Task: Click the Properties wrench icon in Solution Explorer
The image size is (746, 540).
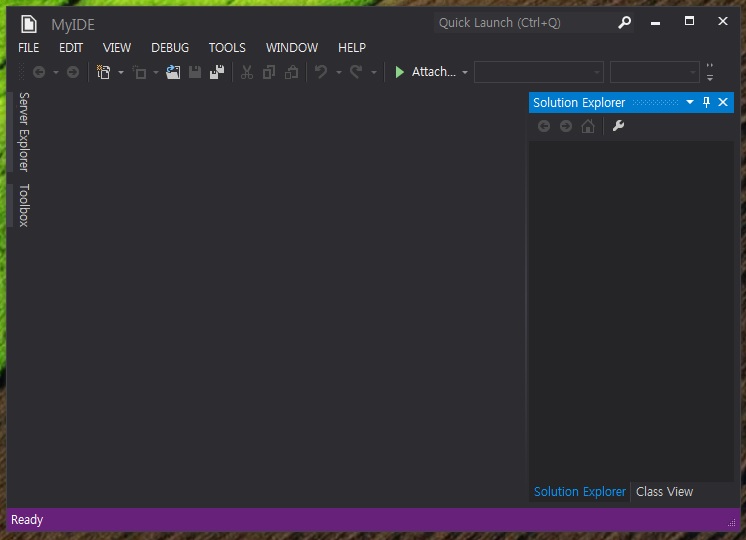Action: coord(618,126)
